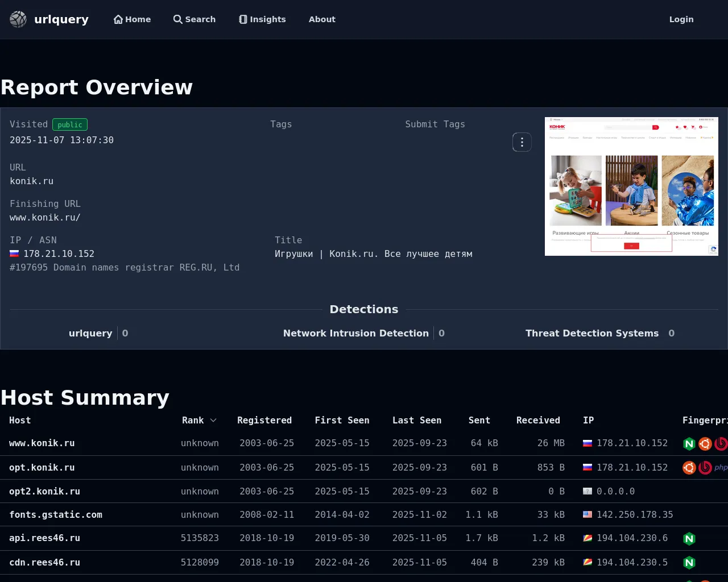Click the Last Seen column header
728x582 pixels.
(417, 421)
